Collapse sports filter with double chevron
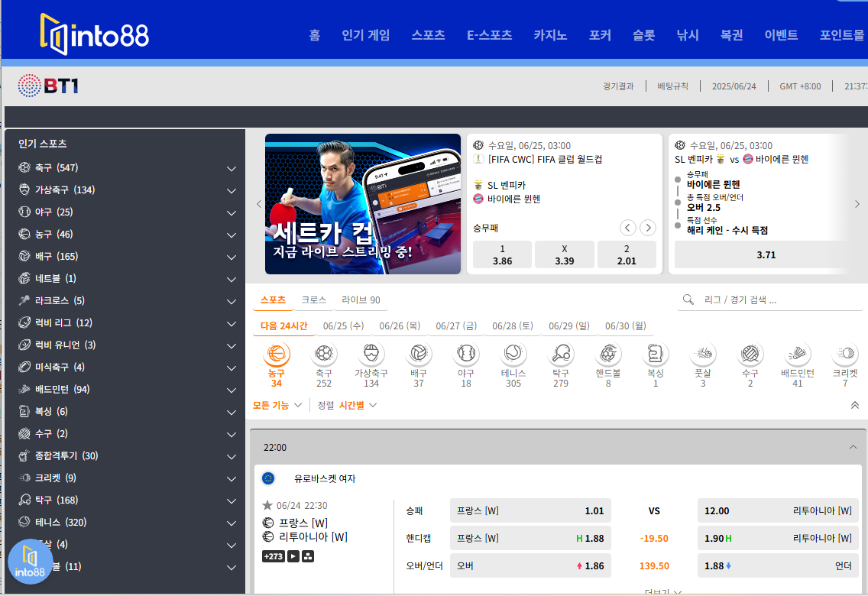868x596 pixels. coord(855,405)
